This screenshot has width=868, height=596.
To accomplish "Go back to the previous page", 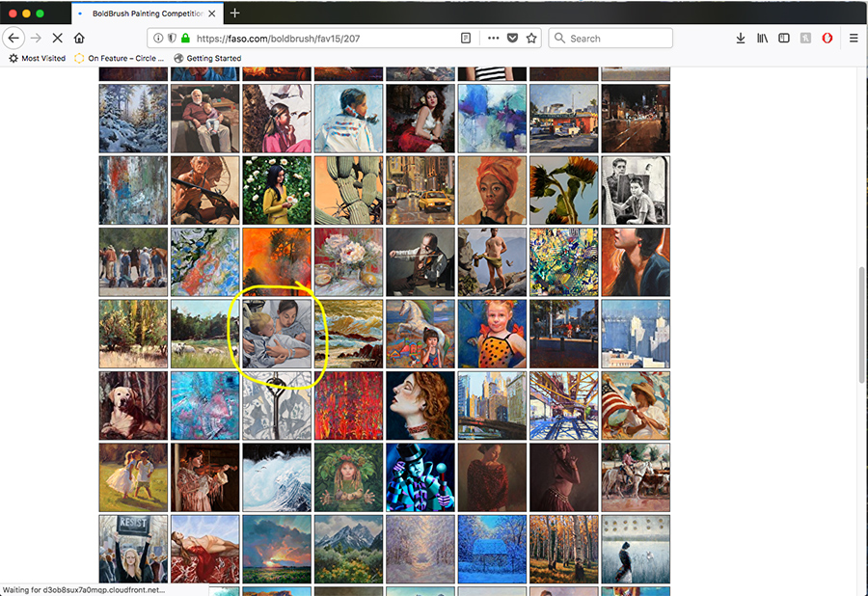I will coord(14,39).
